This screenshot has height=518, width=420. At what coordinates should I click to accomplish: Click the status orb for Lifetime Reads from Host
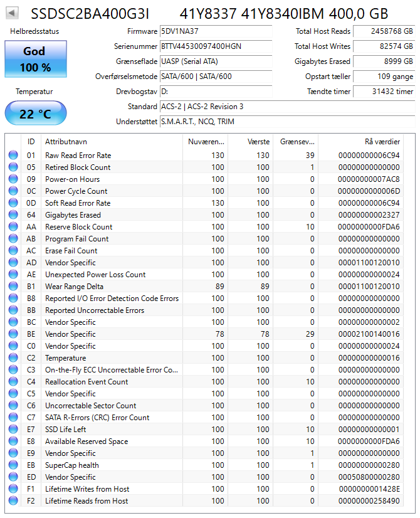[13, 500]
